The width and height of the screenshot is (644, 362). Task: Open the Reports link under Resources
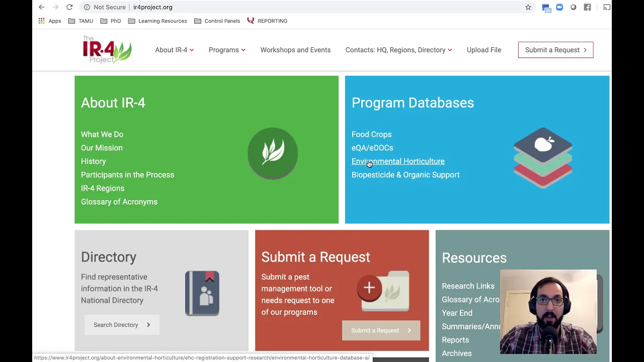[x=455, y=340]
